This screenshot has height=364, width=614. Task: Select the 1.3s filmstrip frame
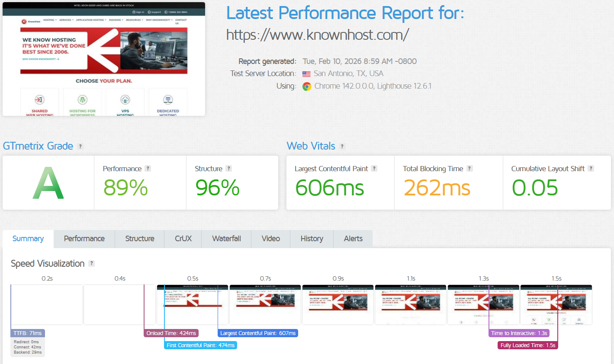point(483,305)
